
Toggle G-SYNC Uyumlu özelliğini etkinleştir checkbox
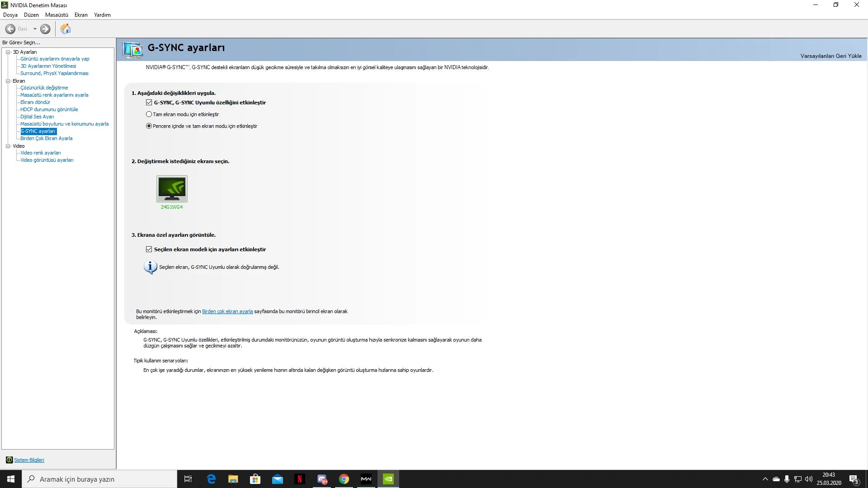point(149,103)
